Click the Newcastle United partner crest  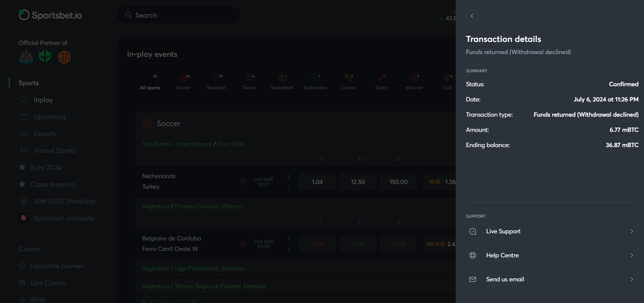click(x=26, y=56)
